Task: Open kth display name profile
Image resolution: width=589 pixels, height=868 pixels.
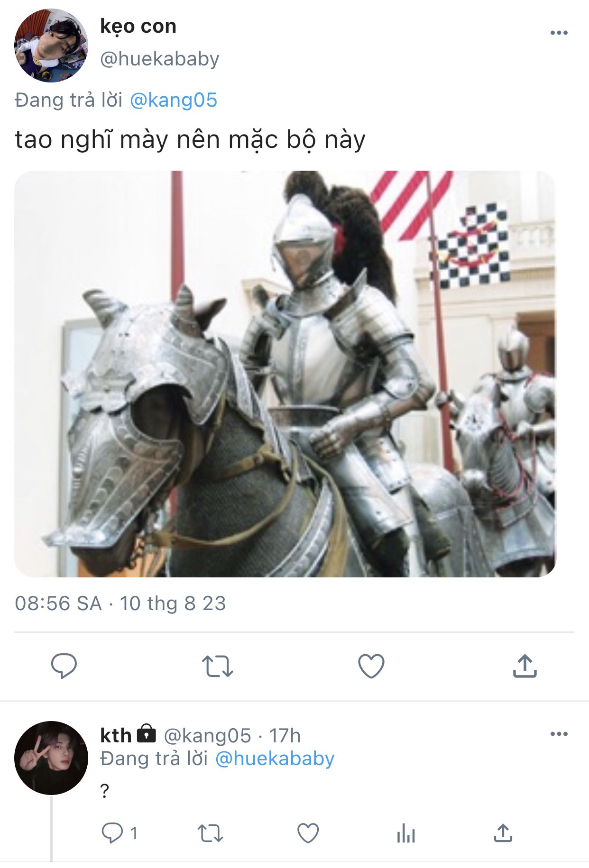Action: [x=116, y=735]
